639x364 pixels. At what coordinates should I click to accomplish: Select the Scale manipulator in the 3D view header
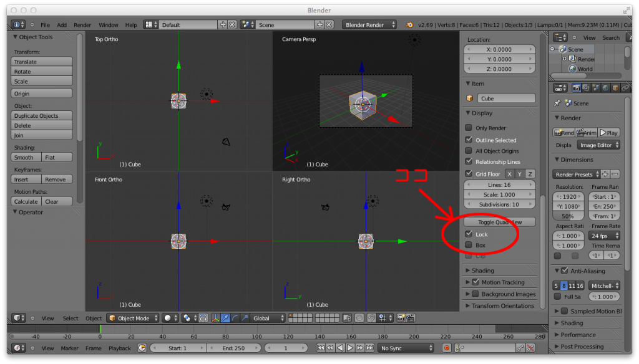click(245, 318)
